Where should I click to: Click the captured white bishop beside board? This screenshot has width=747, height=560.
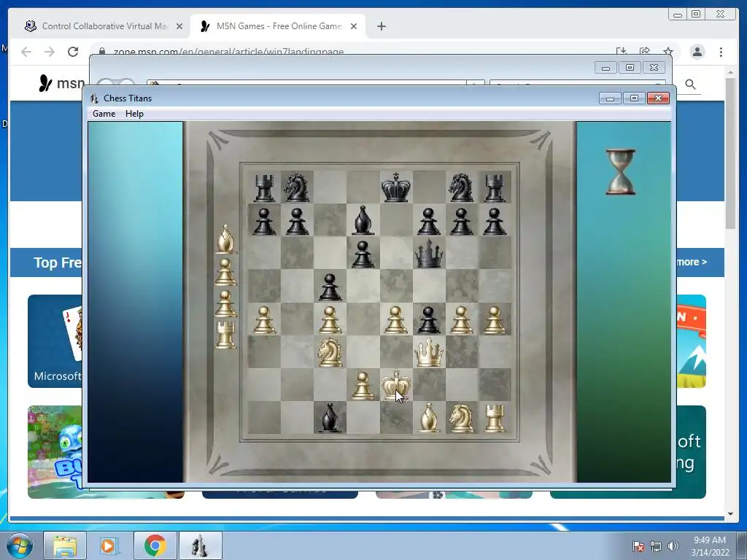225,238
